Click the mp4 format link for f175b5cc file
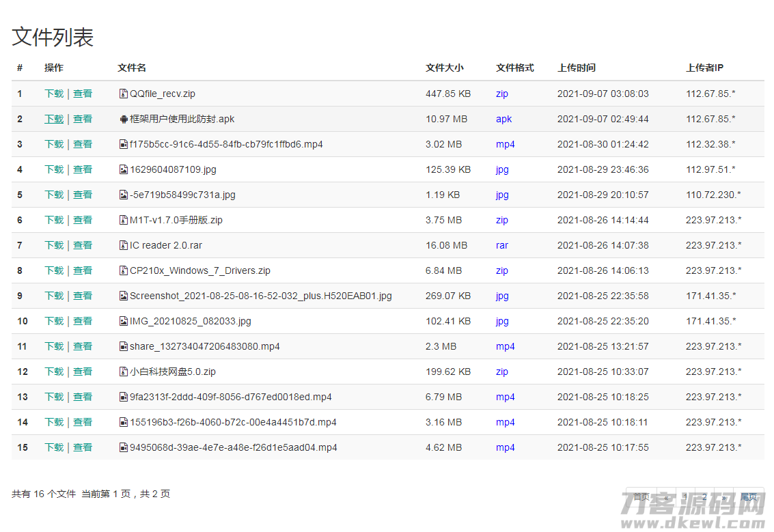 click(x=505, y=144)
